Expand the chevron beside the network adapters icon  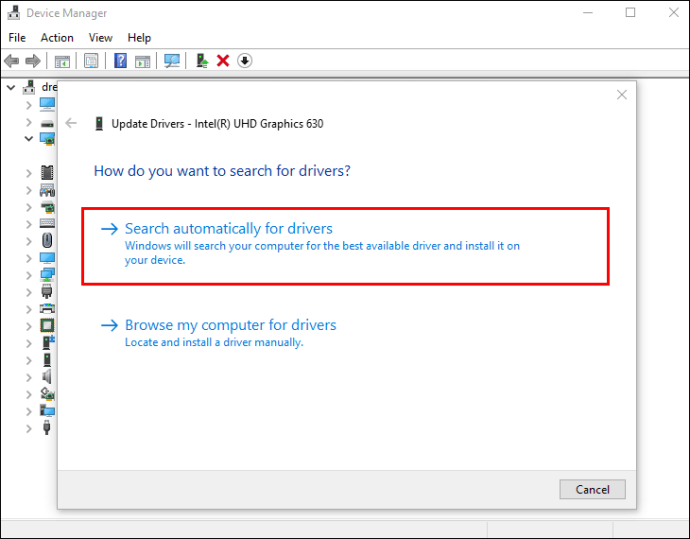point(29,275)
